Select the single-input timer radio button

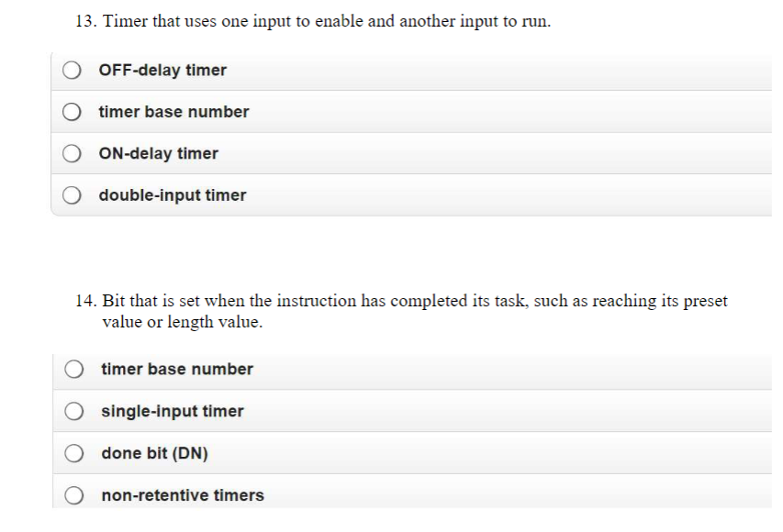pyautogui.click(x=73, y=411)
